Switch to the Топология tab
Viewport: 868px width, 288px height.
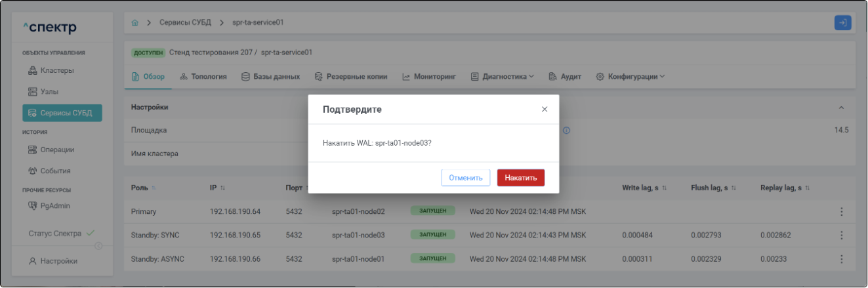click(203, 77)
